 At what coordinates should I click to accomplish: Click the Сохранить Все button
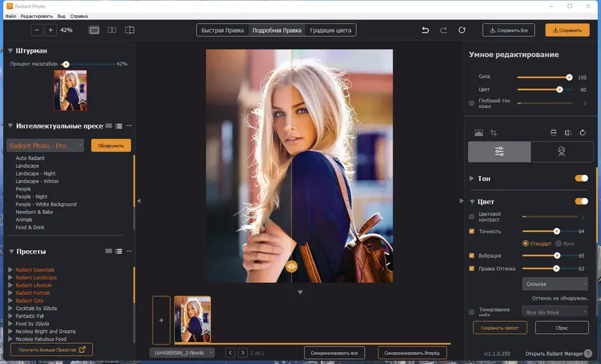point(509,30)
